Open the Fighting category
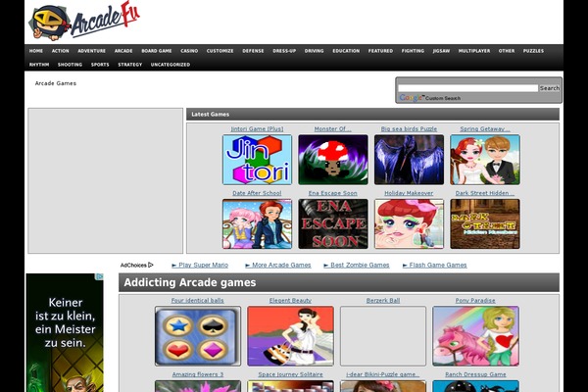The image size is (588, 392). 413,51
